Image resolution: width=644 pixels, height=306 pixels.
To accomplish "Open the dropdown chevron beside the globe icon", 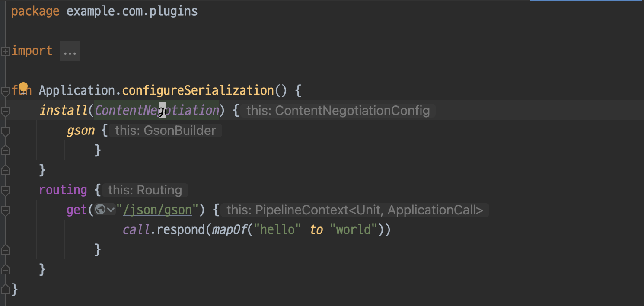I will 111,210.
